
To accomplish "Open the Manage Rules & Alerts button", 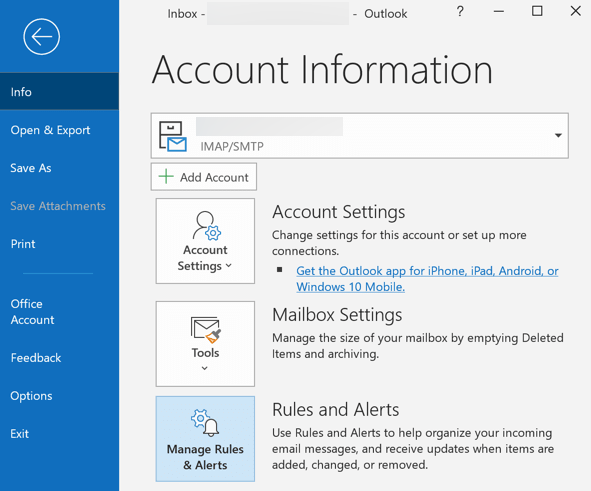I will (205, 439).
